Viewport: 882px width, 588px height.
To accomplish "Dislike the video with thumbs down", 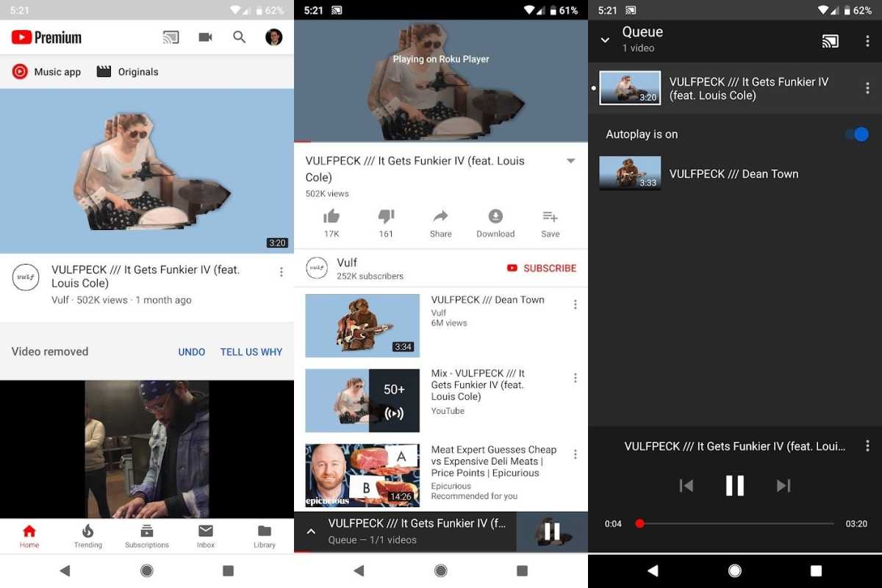I will tap(386, 217).
